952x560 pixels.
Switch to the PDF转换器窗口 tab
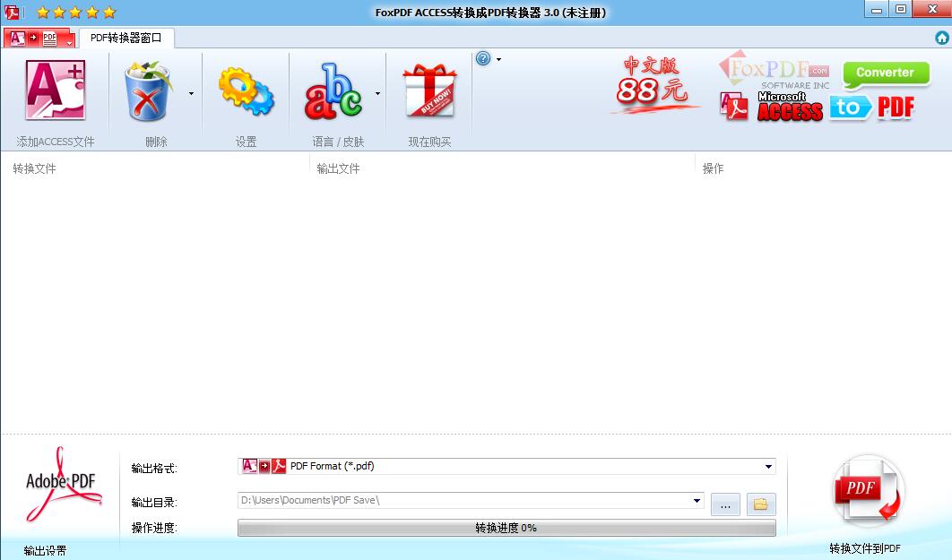[126, 38]
